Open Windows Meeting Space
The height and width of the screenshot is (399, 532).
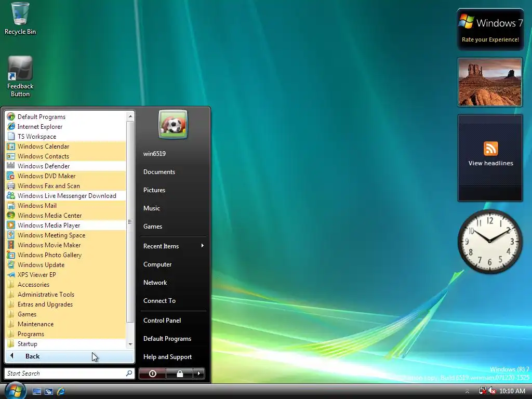tap(66, 235)
